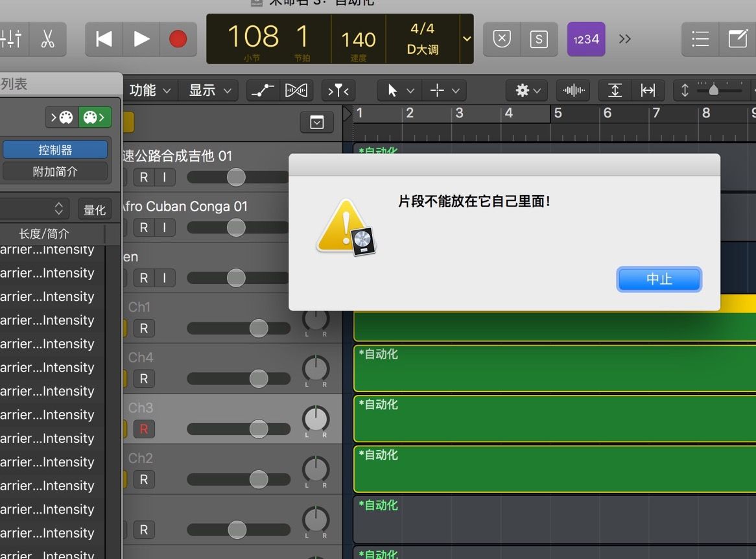
Task: Click the 长度/简介 column header
Action: (44, 234)
